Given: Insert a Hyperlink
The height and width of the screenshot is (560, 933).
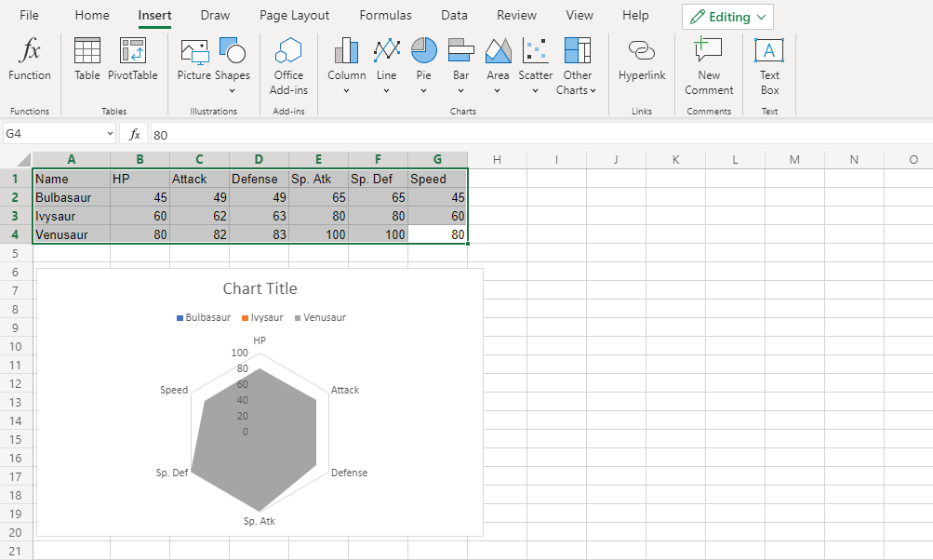Looking at the screenshot, I should 642,60.
